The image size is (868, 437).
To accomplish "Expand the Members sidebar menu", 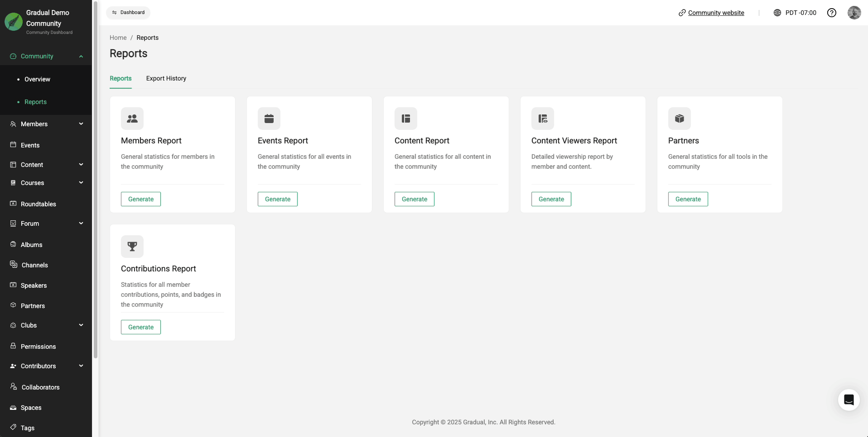I will 81,124.
